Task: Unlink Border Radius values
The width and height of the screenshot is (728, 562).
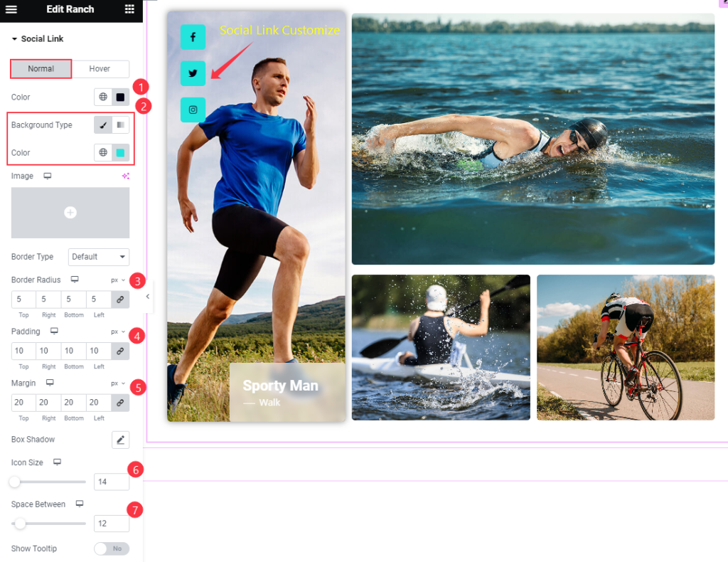Action: (120, 299)
